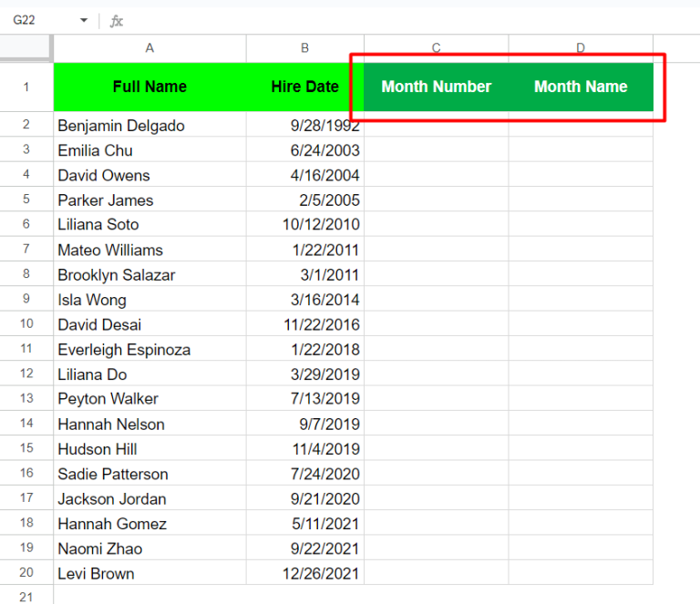
Task: Select cell Levi Brown
Action: click(x=149, y=572)
